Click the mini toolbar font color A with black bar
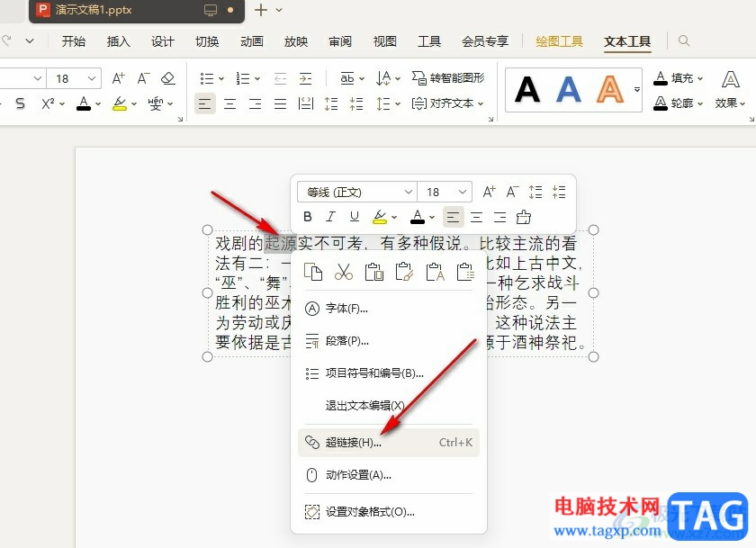756x548 pixels. [x=418, y=218]
